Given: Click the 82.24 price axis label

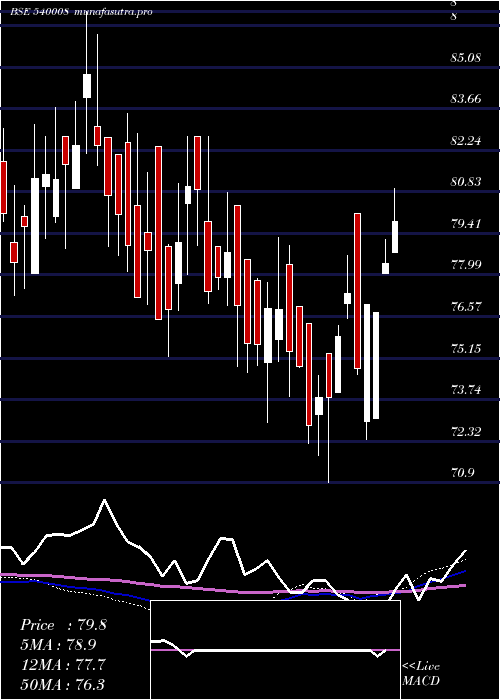Looking at the screenshot, I should click(x=466, y=141).
